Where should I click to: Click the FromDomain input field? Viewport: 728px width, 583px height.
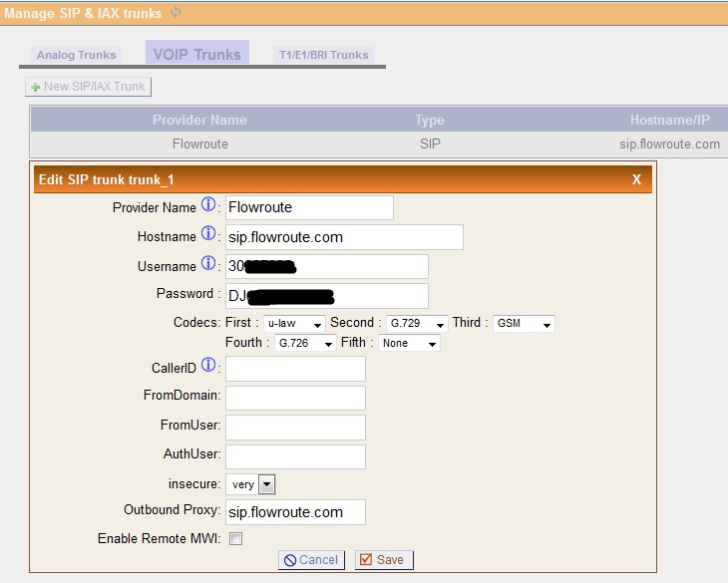point(296,398)
